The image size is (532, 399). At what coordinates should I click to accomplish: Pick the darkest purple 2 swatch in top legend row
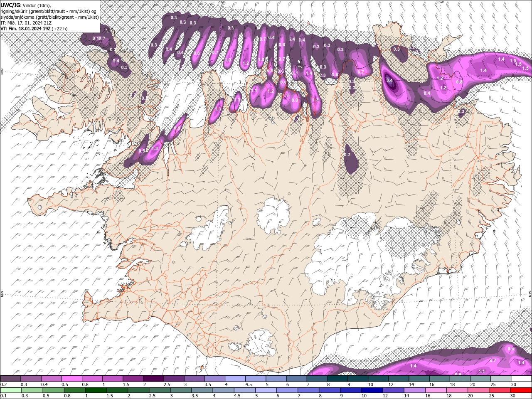(x=153, y=379)
